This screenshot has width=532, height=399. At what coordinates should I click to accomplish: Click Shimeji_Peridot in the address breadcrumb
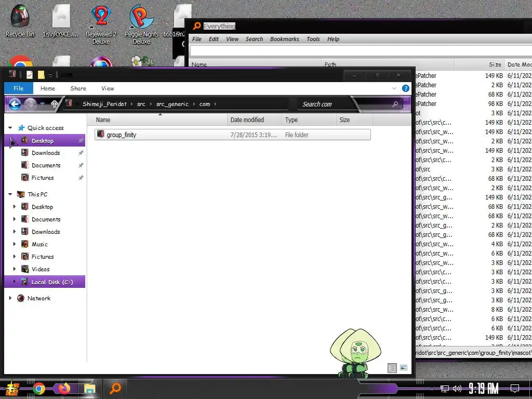coord(104,104)
